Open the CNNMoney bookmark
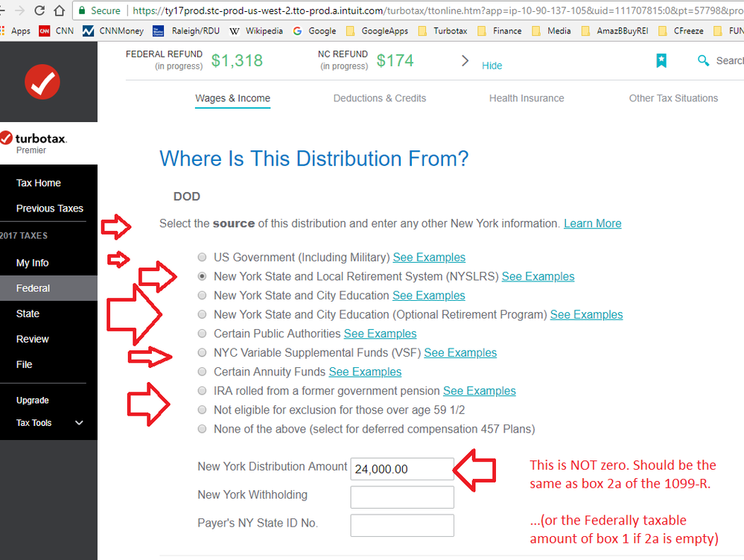Image resolution: width=744 pixels, height=560 pixels. click(x=113, y=31)
